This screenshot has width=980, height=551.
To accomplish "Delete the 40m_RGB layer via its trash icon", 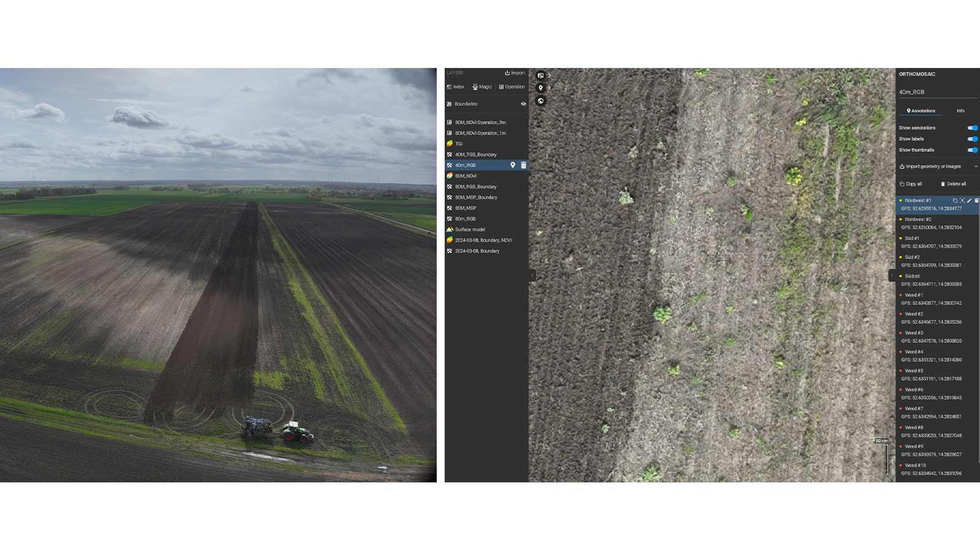I will pos(524,165).
